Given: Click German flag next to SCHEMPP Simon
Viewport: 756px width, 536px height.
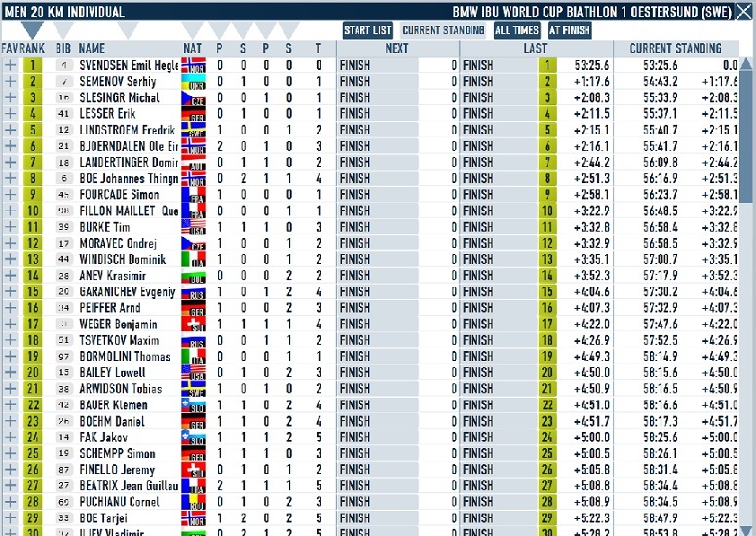Looking at the screenshot, I should coord(193,453).
